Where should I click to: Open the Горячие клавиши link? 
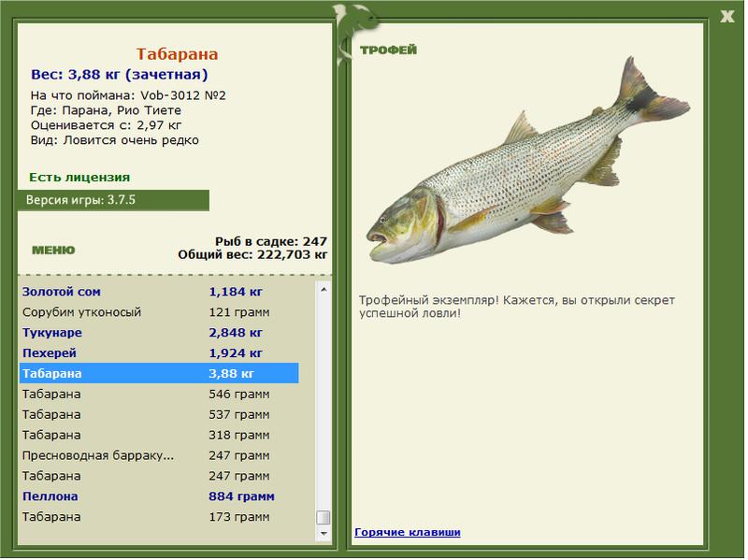pos(407,532)
